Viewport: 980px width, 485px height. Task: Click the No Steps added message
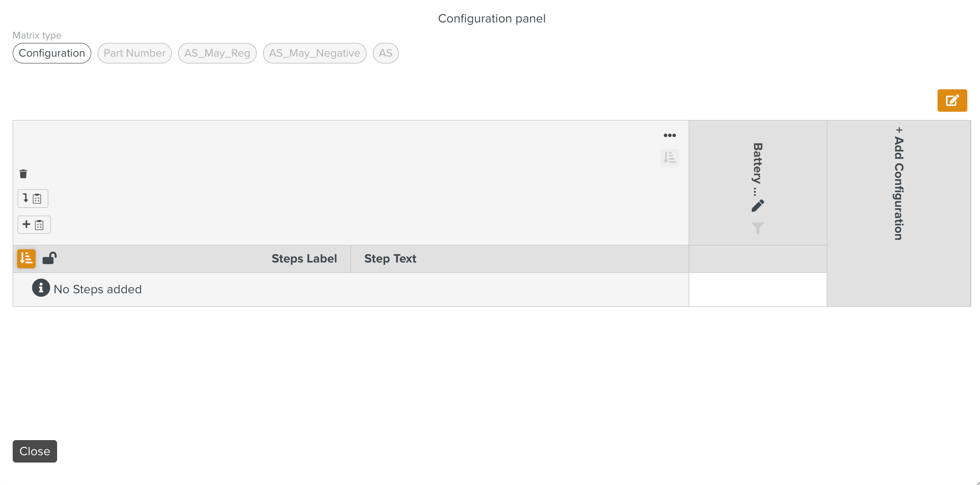(98, 289)
